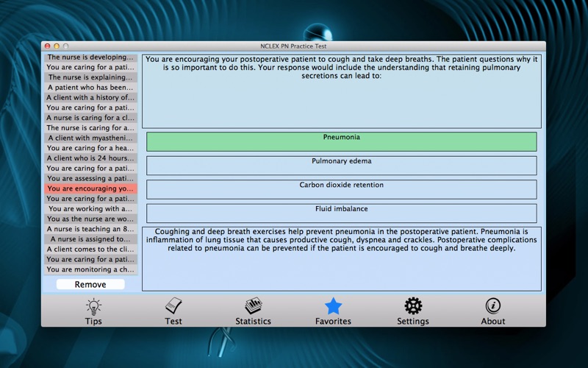Viewport: 588px width, 368px height.
Task: Choose the Pulmonary edema answer
Action: click(341, 165)
